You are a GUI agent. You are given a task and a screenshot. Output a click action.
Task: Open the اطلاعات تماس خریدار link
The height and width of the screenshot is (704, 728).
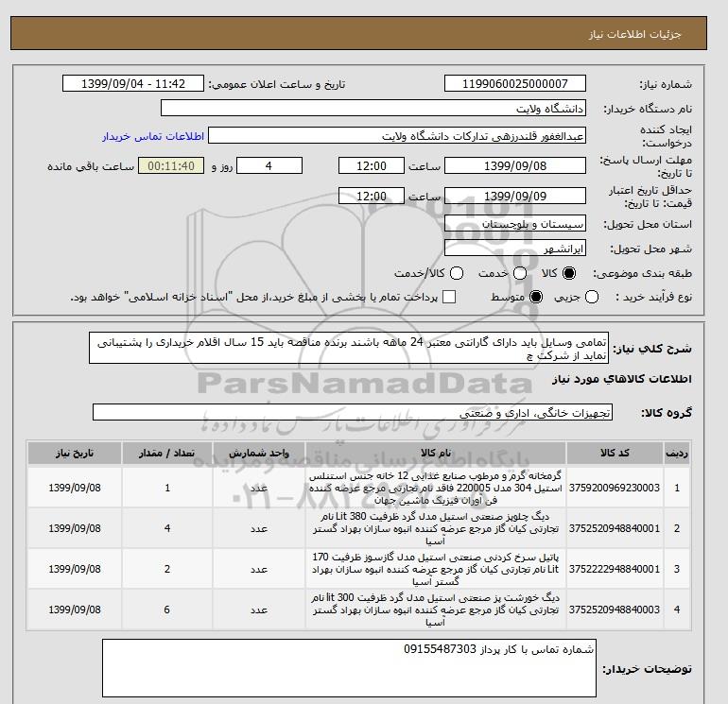click(x=153, y=136)
